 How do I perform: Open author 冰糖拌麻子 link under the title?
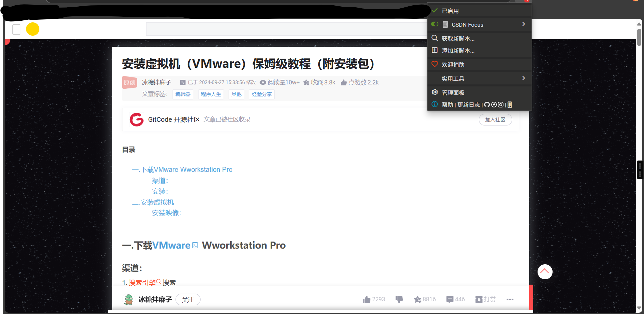click(156, 82)
